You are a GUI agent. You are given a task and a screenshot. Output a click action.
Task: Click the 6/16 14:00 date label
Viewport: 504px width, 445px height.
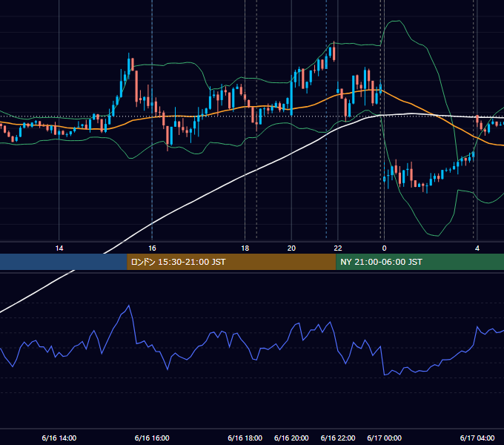(59, 438)
